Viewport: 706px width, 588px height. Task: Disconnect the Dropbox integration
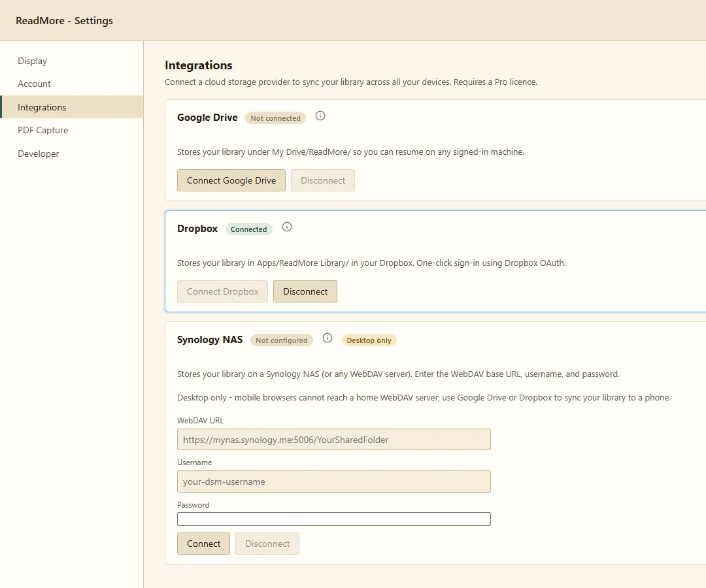pyautogui.click(x=305, y=291)
